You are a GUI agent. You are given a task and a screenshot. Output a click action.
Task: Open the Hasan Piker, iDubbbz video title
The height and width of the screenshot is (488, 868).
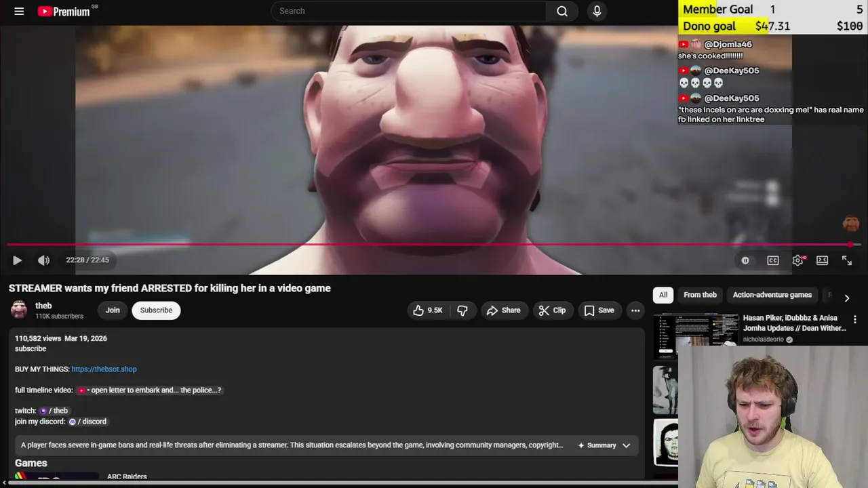click(x=794, y=323)
